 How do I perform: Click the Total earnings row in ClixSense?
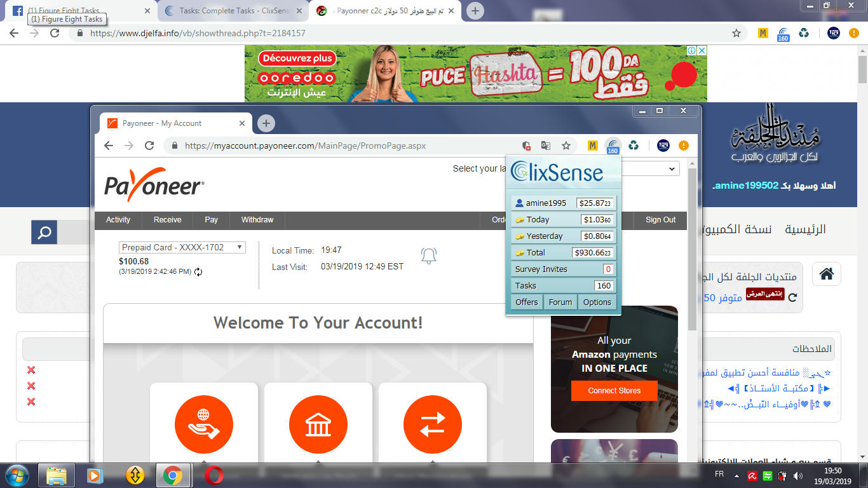(564, 253)
